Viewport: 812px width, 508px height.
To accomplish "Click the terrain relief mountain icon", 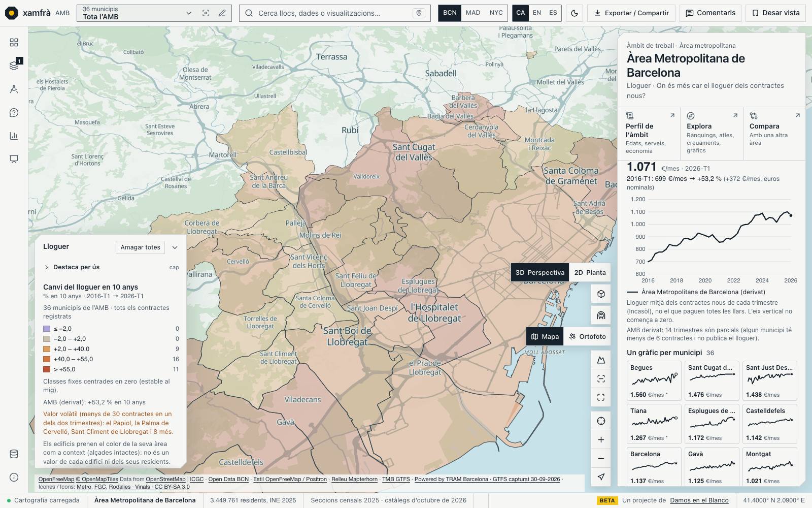I will coord(601,360).
